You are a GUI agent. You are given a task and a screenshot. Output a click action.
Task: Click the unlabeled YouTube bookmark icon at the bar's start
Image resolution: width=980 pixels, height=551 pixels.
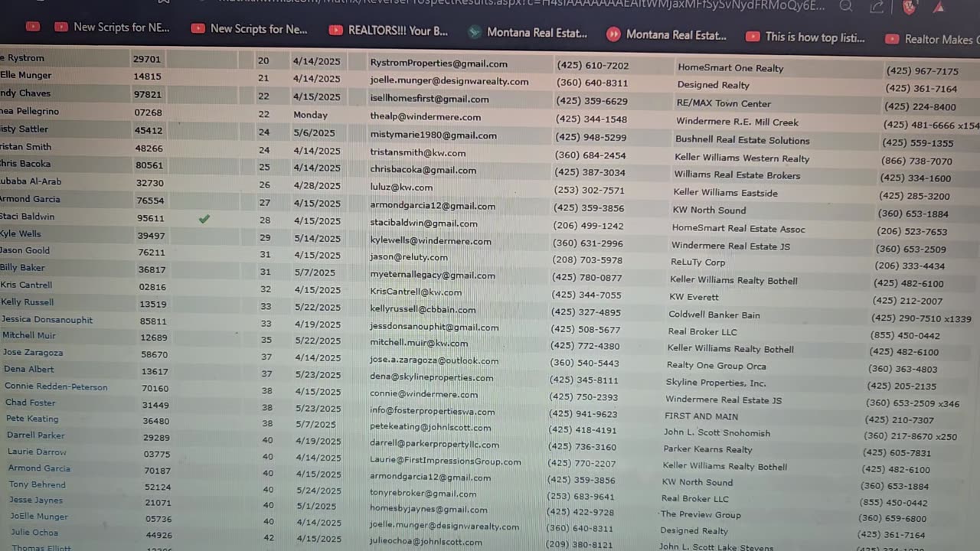[32, 27]
